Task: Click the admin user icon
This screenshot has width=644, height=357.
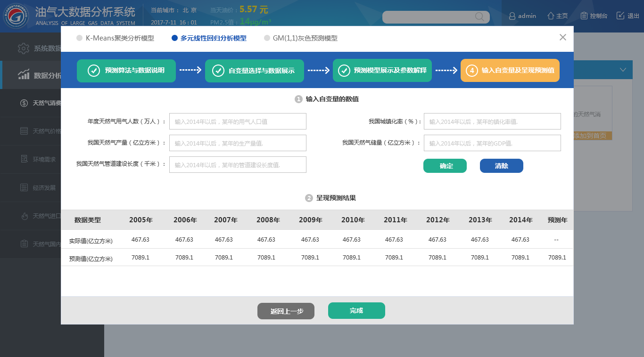Action: (x=512, y=16)
